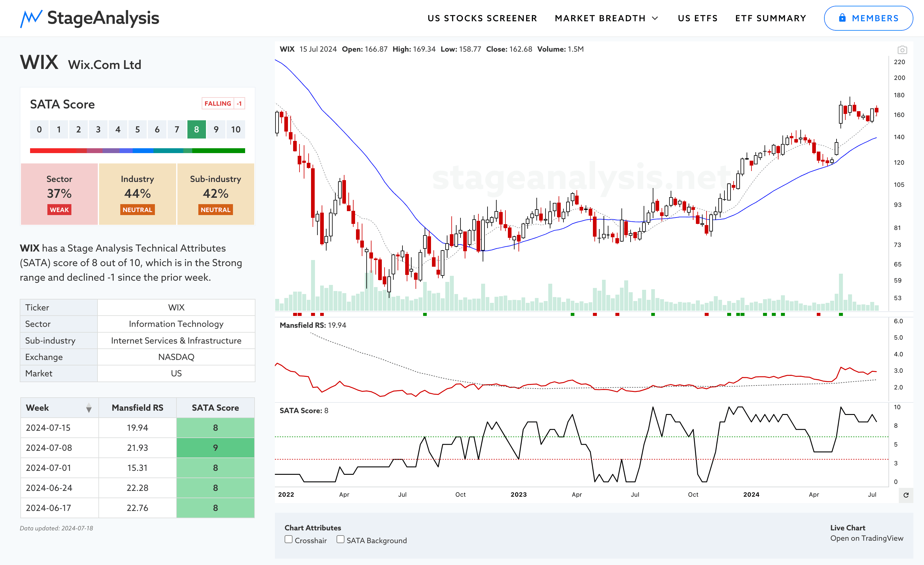Click the 2023 label on time axis
The image size is (924, 565).
click(x=518, y=495)
